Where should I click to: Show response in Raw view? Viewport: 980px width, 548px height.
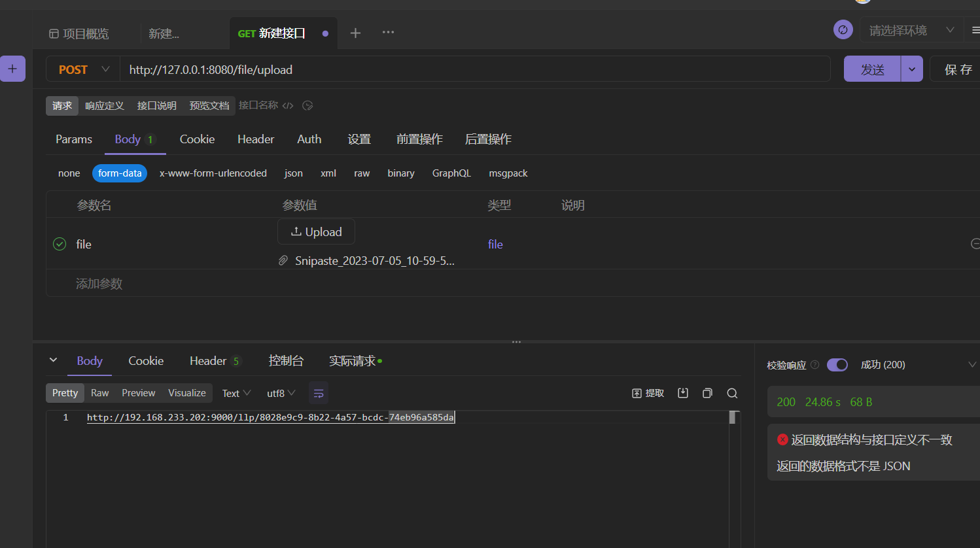(x=99, y=393)
